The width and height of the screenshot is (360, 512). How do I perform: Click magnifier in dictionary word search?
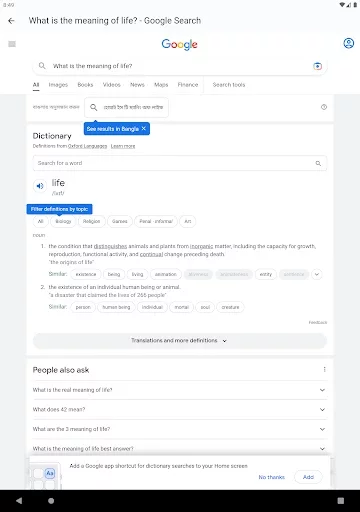(x=318, y=163)
